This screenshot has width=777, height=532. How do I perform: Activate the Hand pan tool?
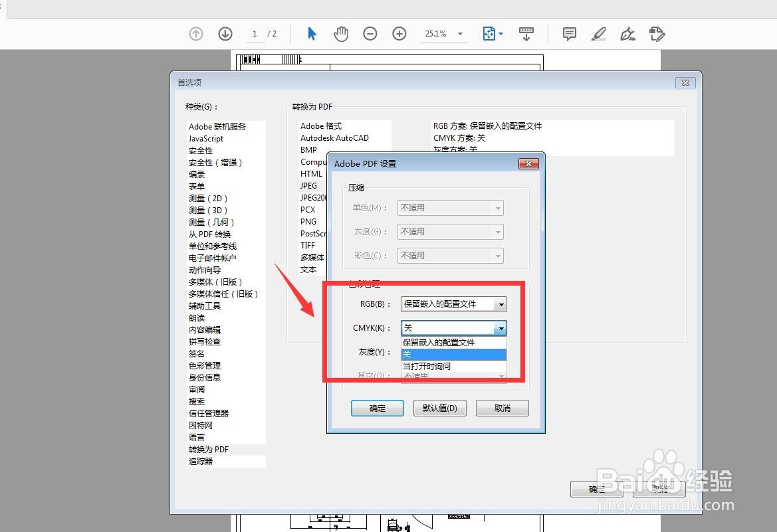[x=341, y=34]
